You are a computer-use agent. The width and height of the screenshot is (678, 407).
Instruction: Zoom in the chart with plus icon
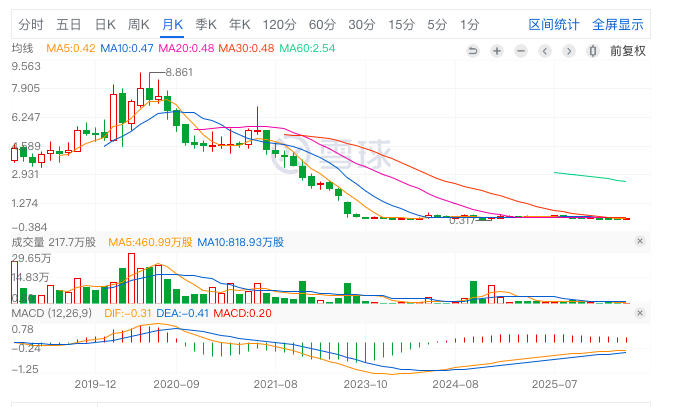pyautogui.click(x=497, y=51)
